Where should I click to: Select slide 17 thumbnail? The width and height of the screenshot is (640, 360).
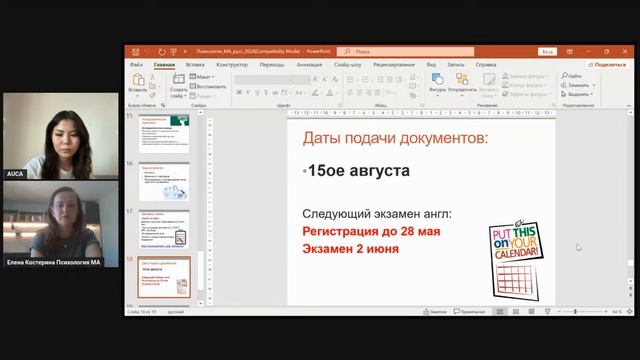[164, 230]
